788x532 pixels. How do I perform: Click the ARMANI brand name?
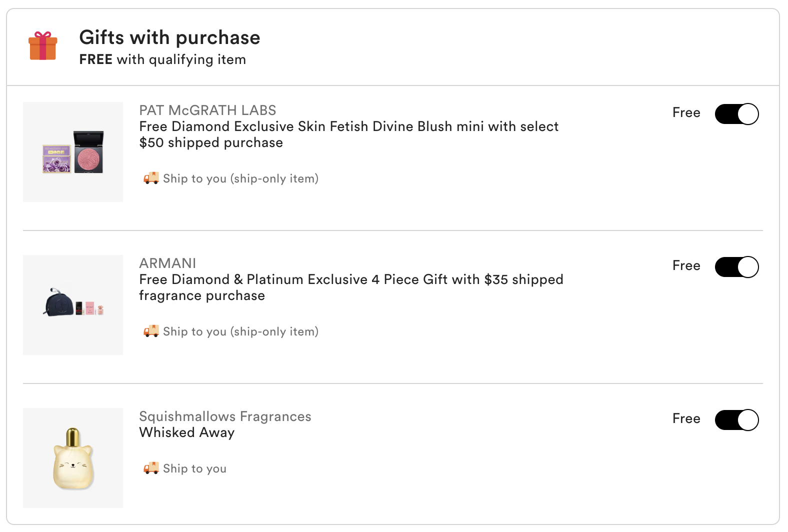[167, 263]
